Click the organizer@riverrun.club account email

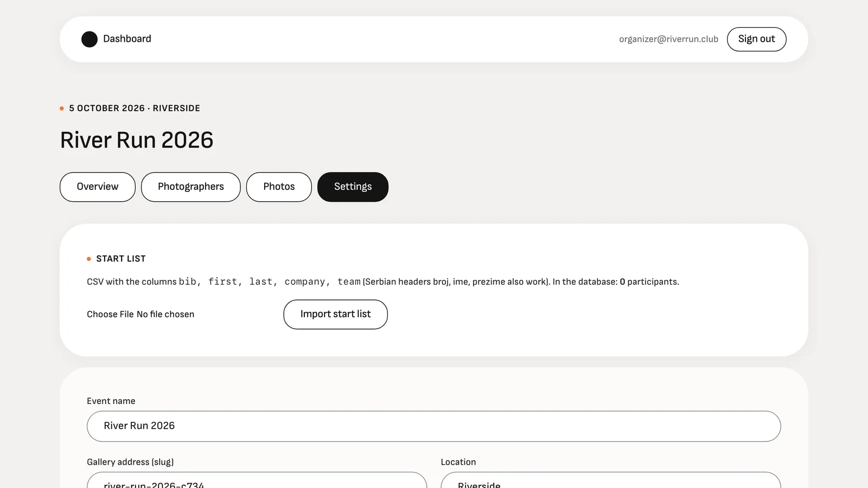668,39
